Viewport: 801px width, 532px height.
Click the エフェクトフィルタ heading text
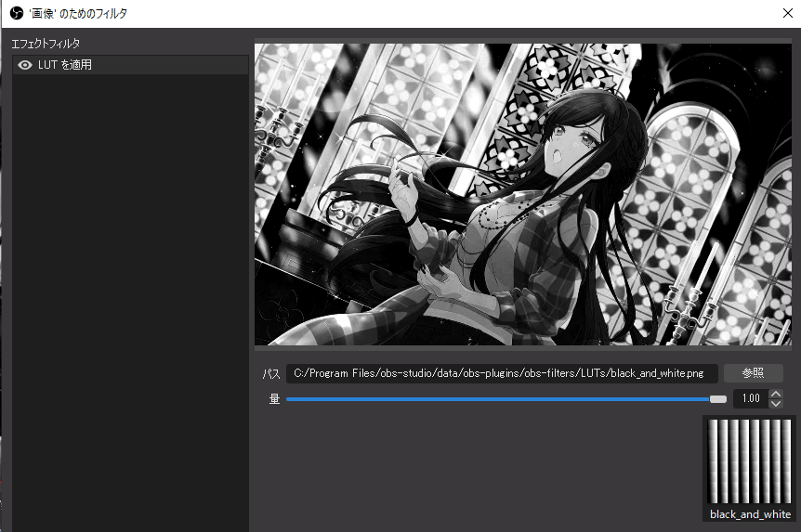click(46, 44)
